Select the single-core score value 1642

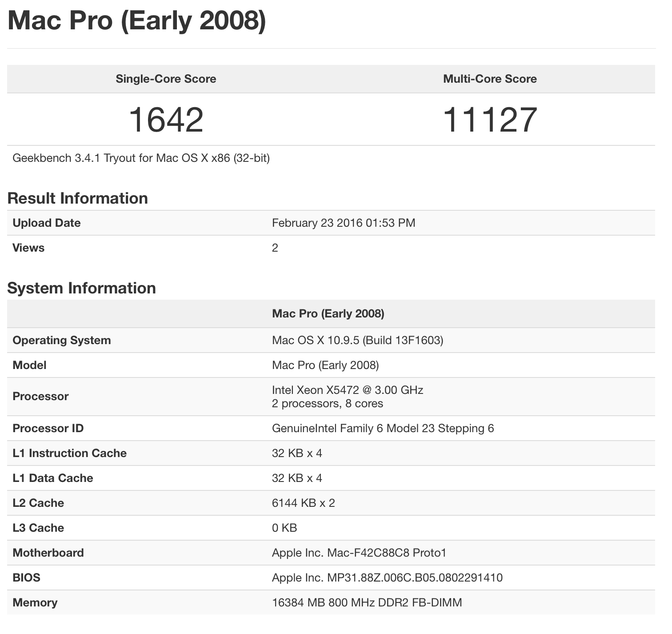(166, 120)
